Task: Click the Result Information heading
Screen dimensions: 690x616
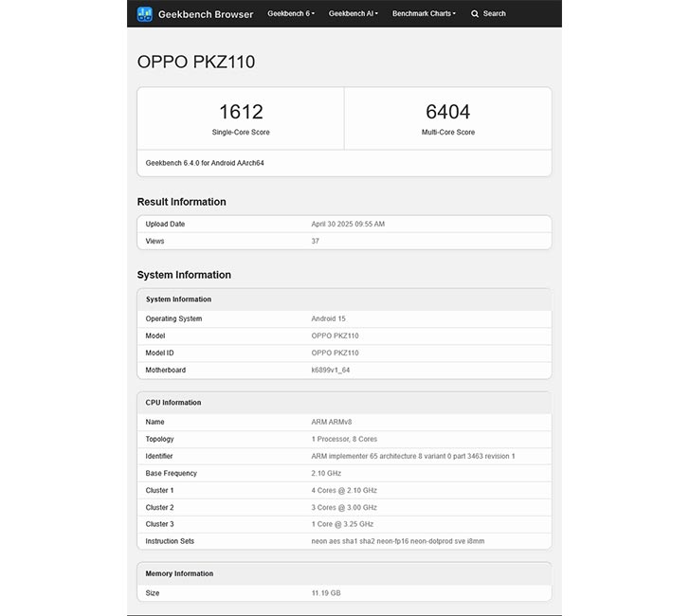Action: point(181,202)
